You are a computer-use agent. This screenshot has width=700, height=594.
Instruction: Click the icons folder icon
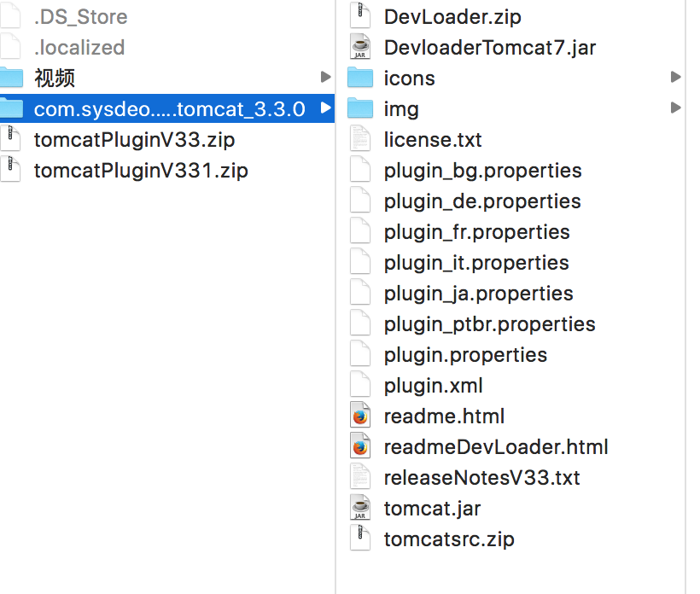pos(360,77)
